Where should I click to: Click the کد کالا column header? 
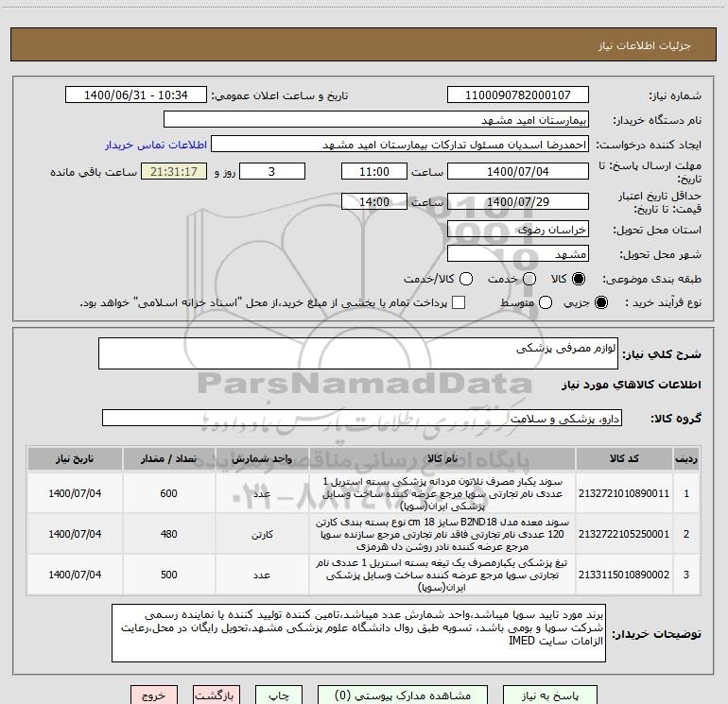coord(624,459)
